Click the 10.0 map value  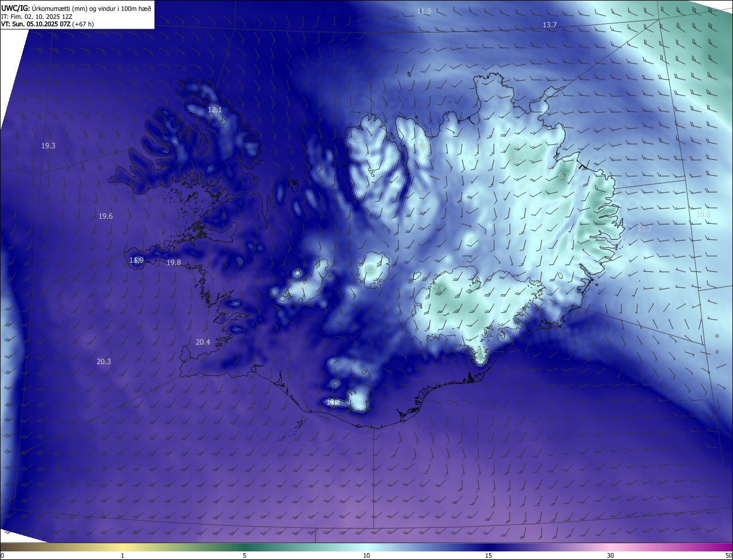point(703,215)
